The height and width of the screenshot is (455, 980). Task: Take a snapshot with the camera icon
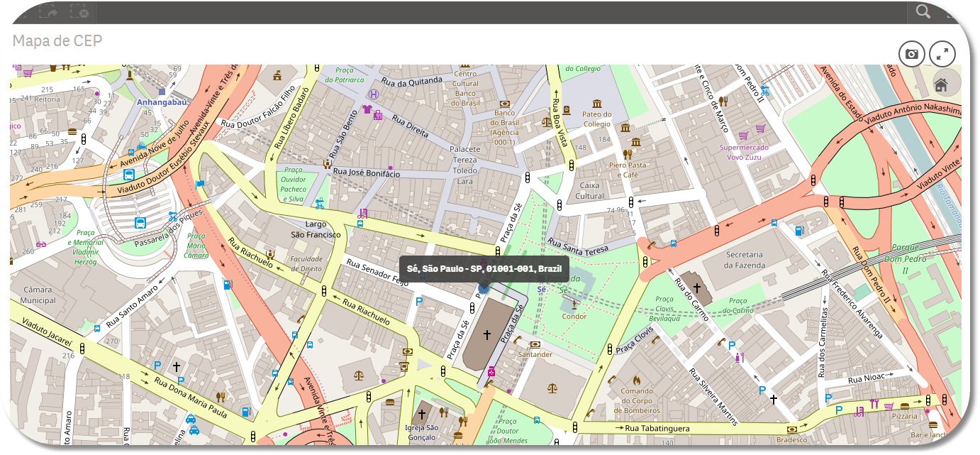click(912, 54)
